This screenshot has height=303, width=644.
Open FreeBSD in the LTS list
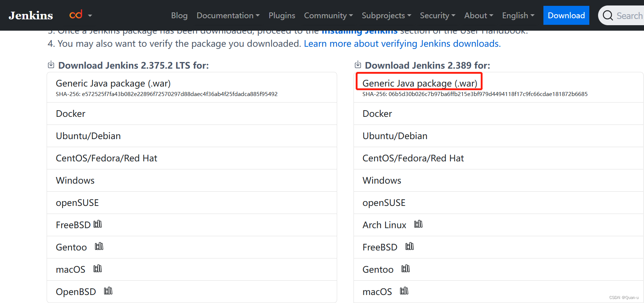point(73,225)
